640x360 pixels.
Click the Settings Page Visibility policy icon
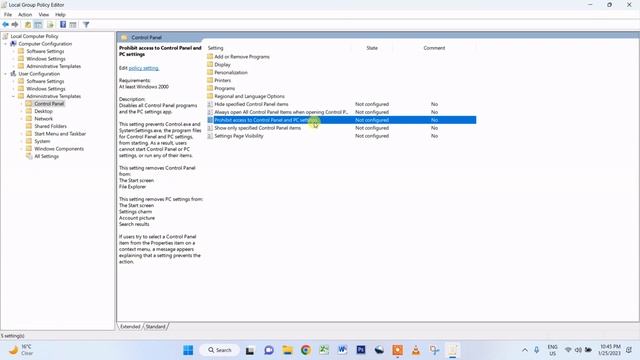click(210, 136)
